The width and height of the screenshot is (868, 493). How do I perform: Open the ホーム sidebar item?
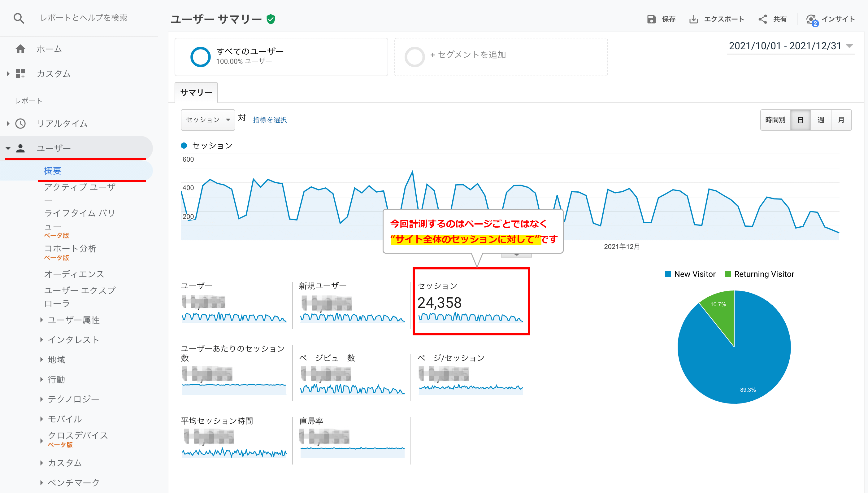(x=49, y=49)
